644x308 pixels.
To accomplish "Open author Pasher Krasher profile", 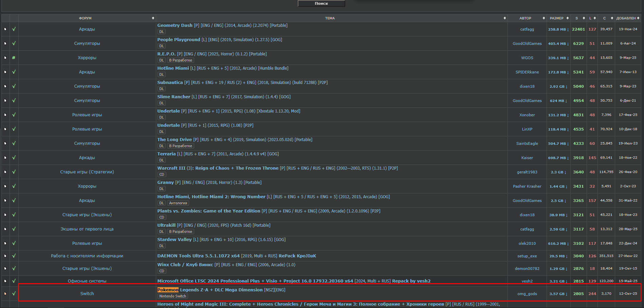I will [527, 186].
